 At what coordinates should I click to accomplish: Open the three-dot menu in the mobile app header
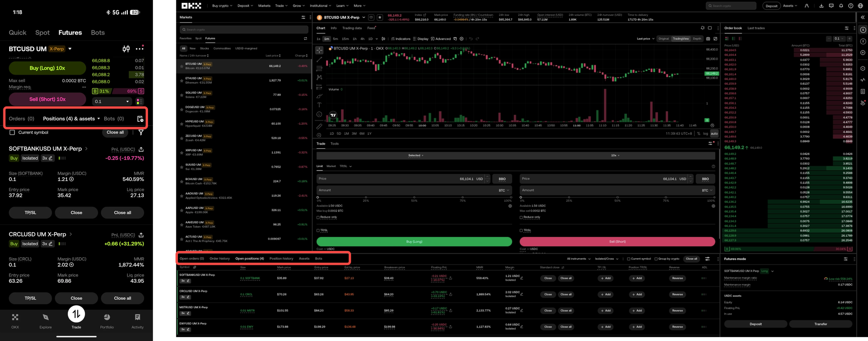[140, 48]
